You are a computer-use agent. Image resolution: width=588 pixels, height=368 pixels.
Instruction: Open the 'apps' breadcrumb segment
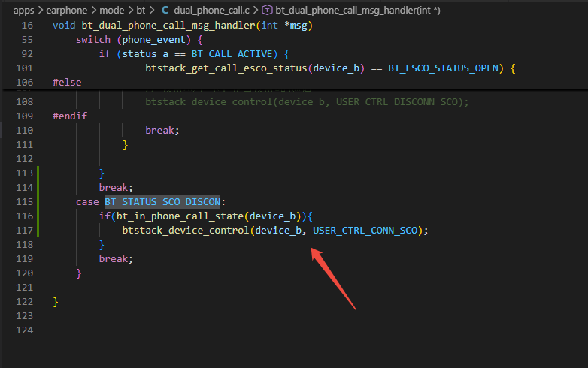[23, 10]
